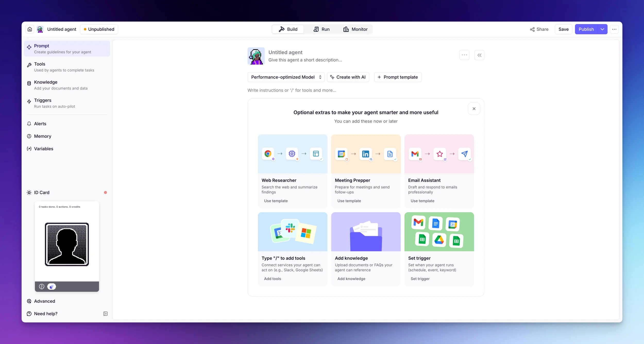Click the Unpublished status badge
The image size is (644, 344).
tap(99, 29)
